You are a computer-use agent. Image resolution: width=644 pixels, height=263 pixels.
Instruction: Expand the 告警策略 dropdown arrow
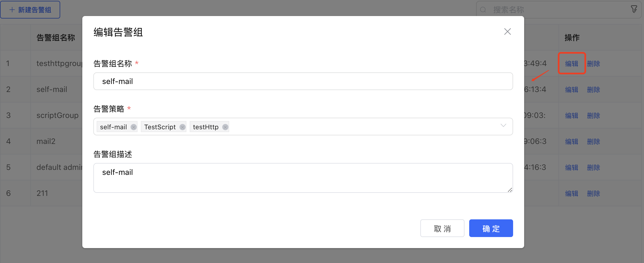(x=503, y=126)
